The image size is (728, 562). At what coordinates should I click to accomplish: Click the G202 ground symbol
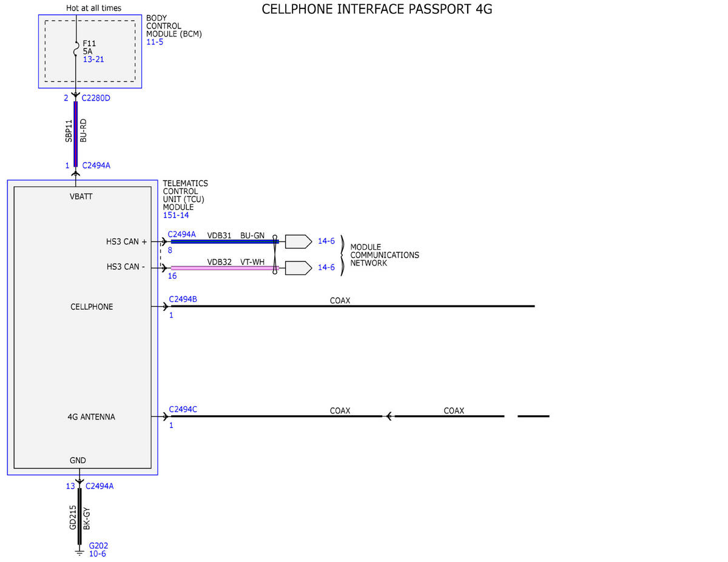(79, 550)
